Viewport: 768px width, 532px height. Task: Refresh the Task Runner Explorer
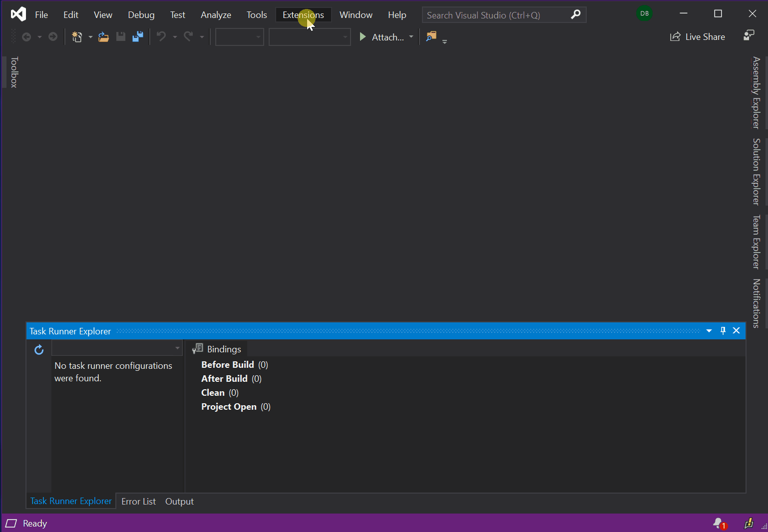(39, 349)
